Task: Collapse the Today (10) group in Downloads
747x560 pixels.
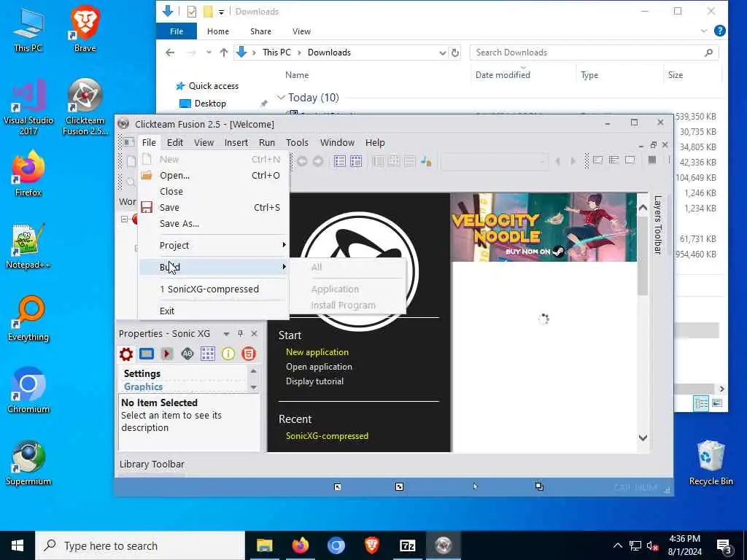Action: (281, 98)
